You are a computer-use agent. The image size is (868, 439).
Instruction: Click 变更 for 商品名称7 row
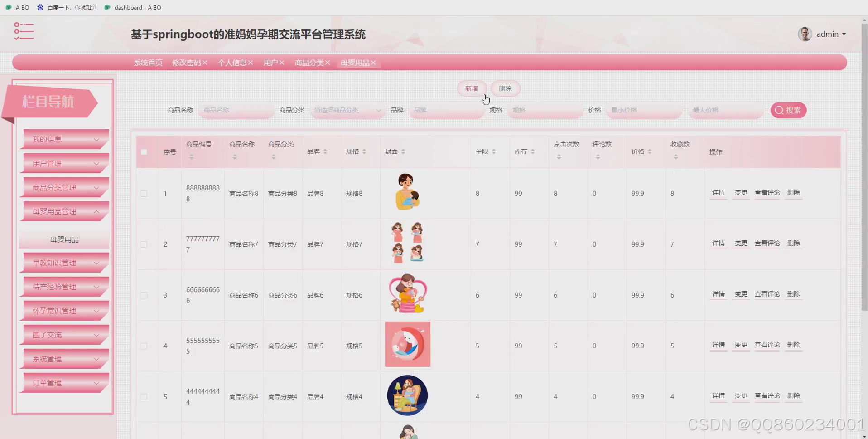click(x=741, y=244)
